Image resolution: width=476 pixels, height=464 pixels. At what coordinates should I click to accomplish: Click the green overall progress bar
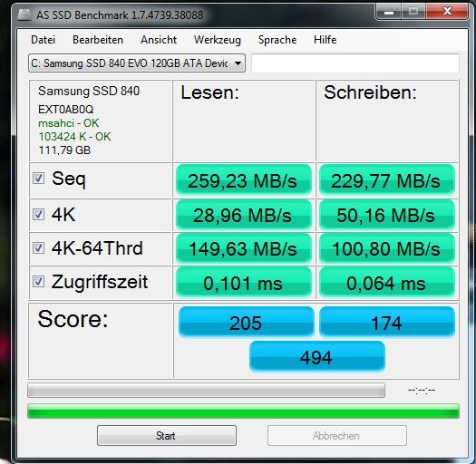coord(243,411)
